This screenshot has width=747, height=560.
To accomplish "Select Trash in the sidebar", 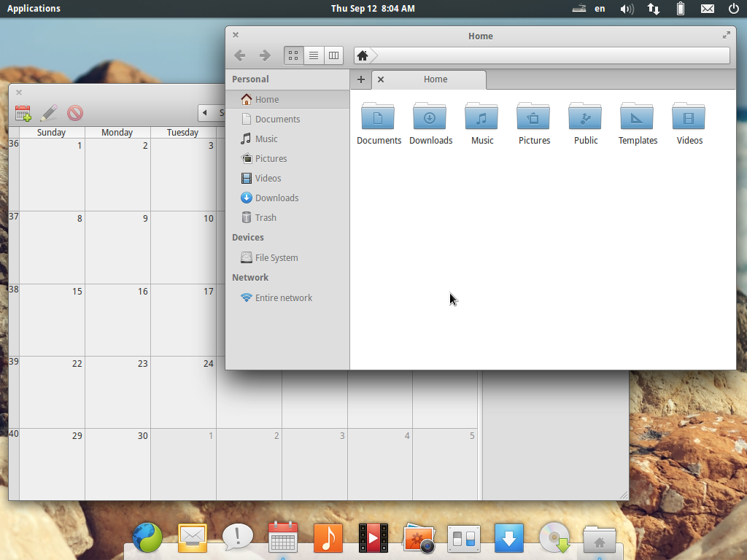I will click(x=266, y=217).
